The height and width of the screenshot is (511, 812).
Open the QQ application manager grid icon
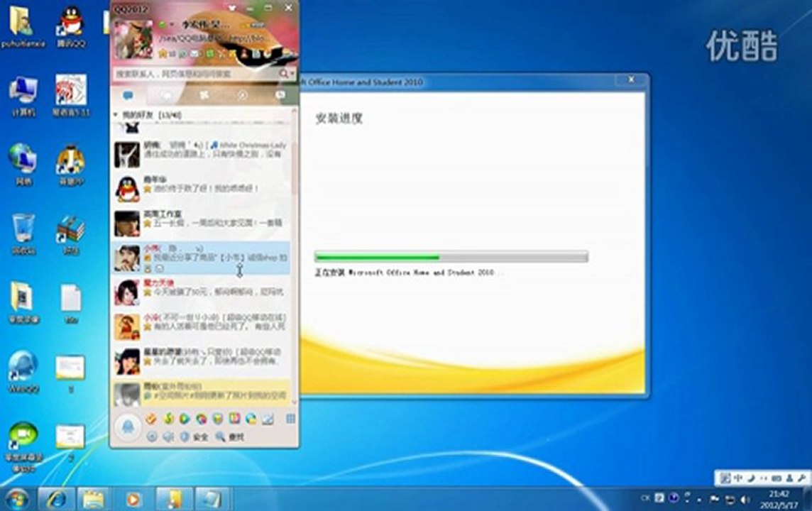(x=290, y=418)
